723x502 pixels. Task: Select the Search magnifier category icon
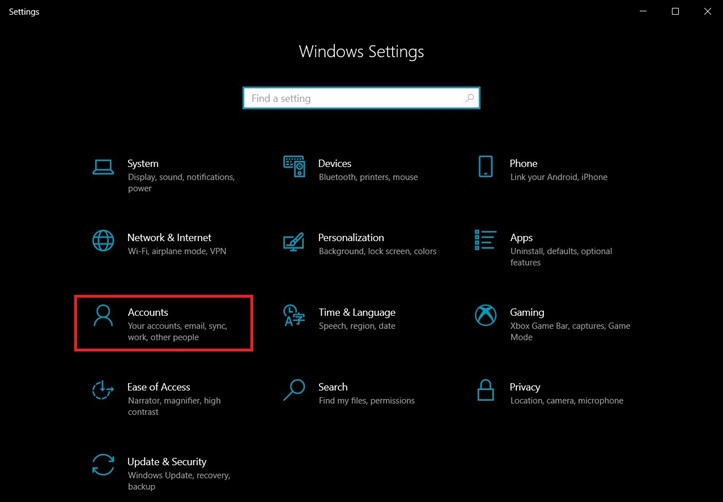[x=294, y=390]
